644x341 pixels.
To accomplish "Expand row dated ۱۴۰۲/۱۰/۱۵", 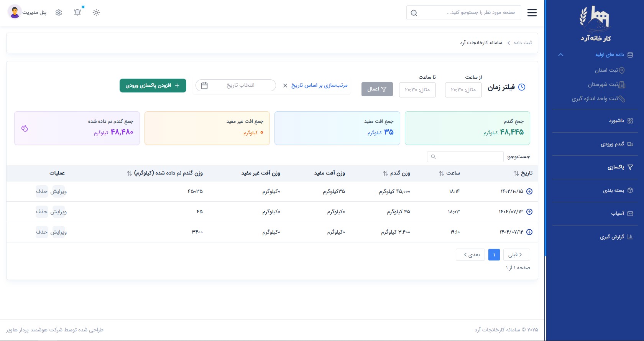I will coord(529,191).
